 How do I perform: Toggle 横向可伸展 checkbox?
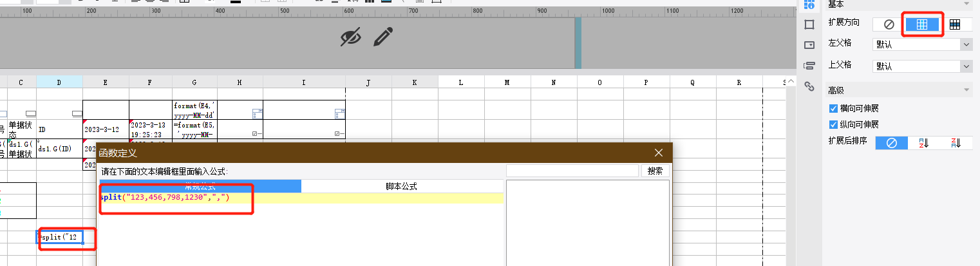click(x=833, y=108)
